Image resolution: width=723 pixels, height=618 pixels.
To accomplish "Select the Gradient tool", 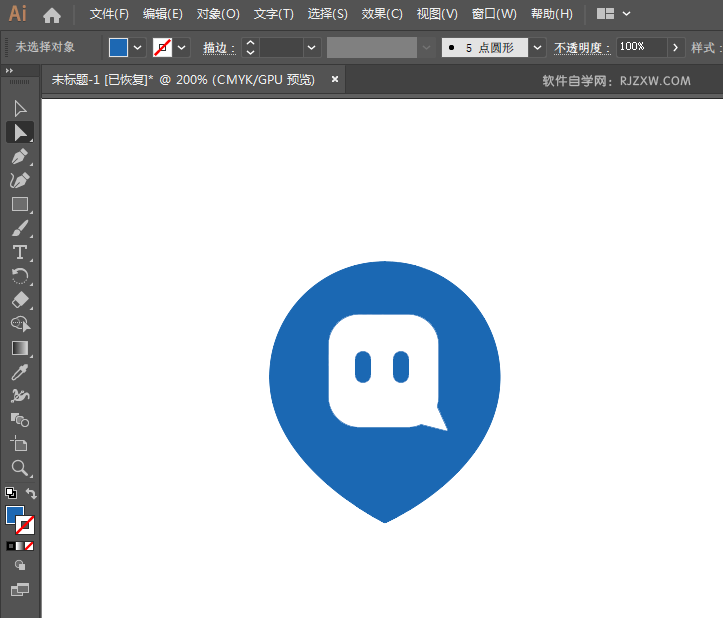I will pos(20,348).
